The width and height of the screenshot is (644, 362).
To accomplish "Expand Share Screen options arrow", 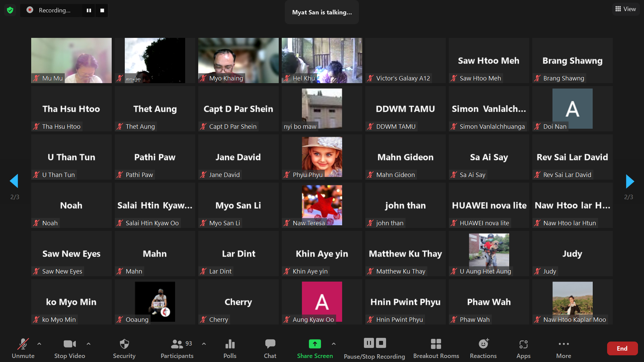I will [x=333, y=344].
